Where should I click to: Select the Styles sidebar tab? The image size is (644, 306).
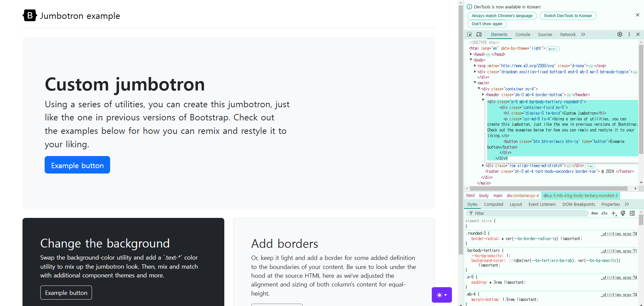(472, 204)
